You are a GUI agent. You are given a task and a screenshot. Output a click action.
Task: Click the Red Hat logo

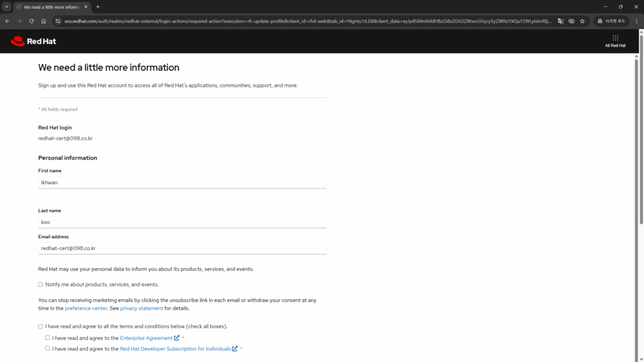tap(33, 41)
